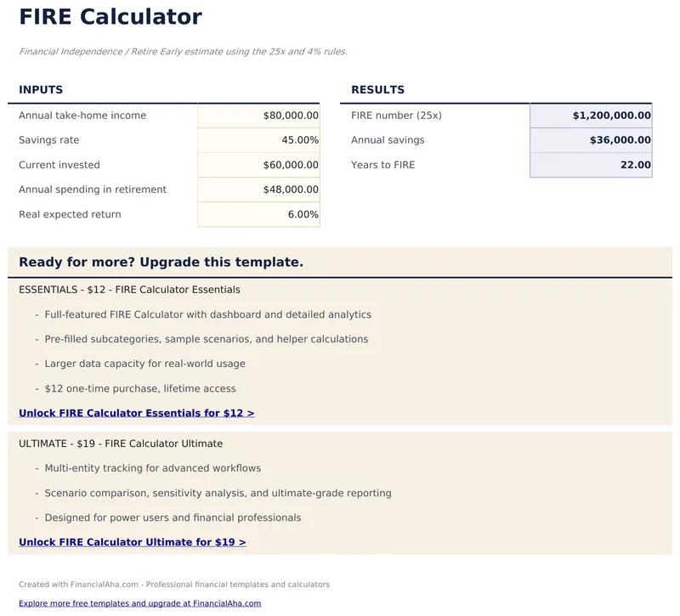The image size is (680, 616).
Task: Select the RESULTS section header
Action: coord(377,90)
